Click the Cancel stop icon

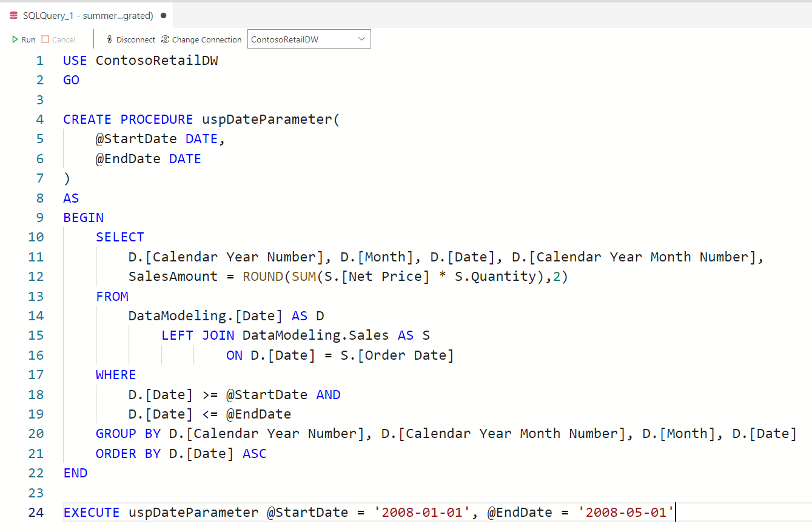pos(46,39)
